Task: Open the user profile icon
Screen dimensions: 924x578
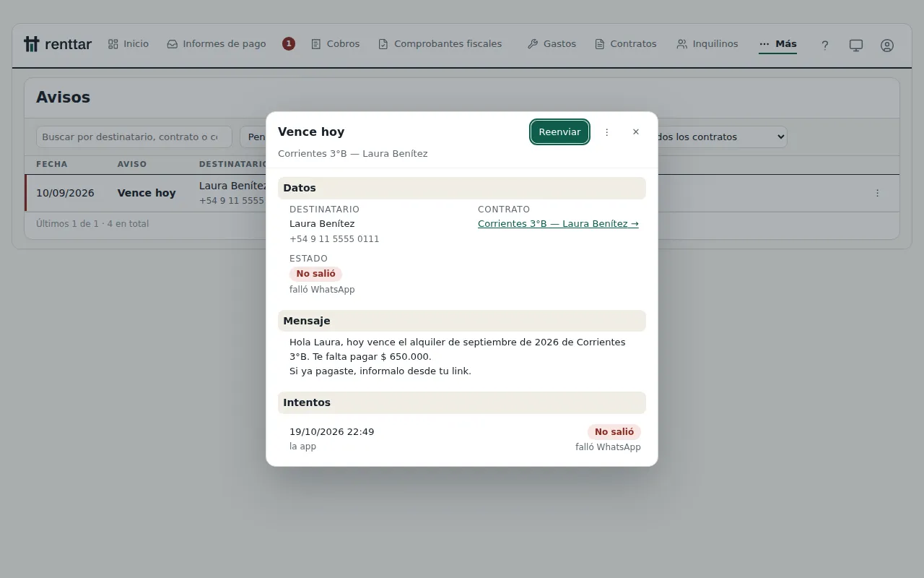Action: [887, 45]
